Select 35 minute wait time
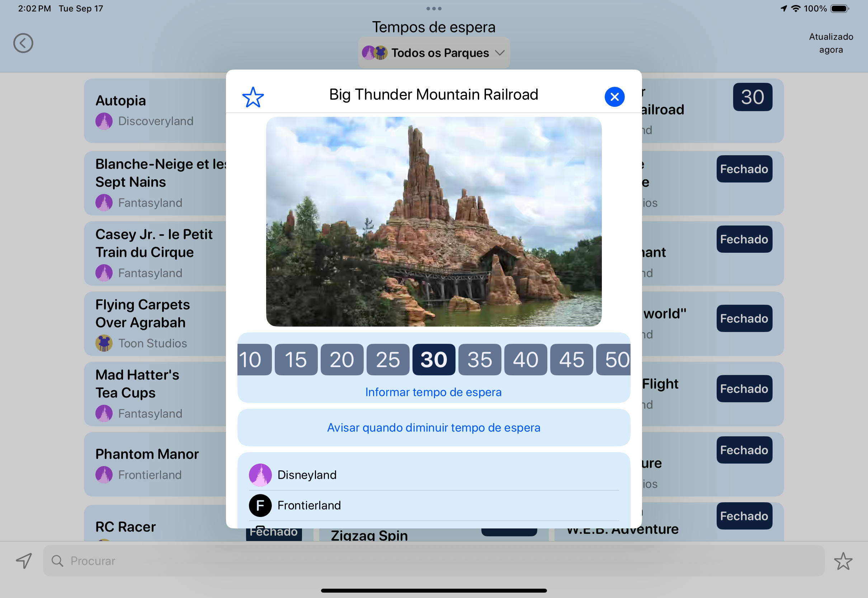The image size is (868, 598). tap(480, 359)
